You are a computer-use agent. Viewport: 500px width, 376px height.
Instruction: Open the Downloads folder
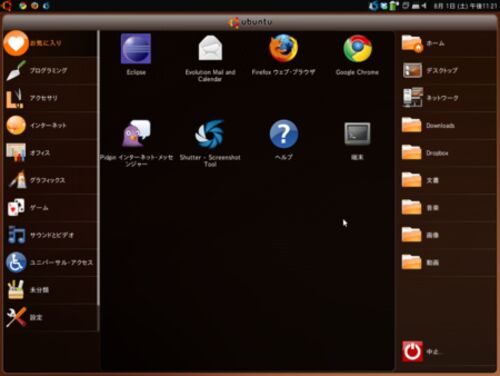pyautogui.click(x=448, y=125)
